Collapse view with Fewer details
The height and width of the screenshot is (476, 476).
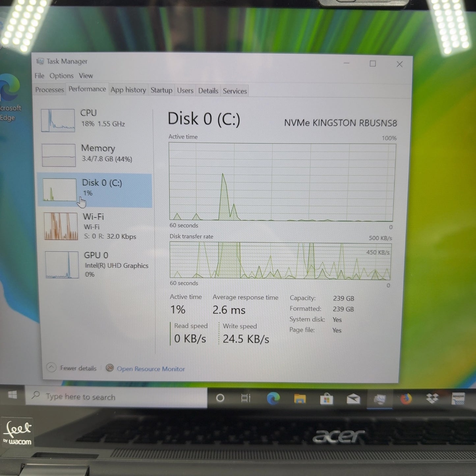coord(72,368)
